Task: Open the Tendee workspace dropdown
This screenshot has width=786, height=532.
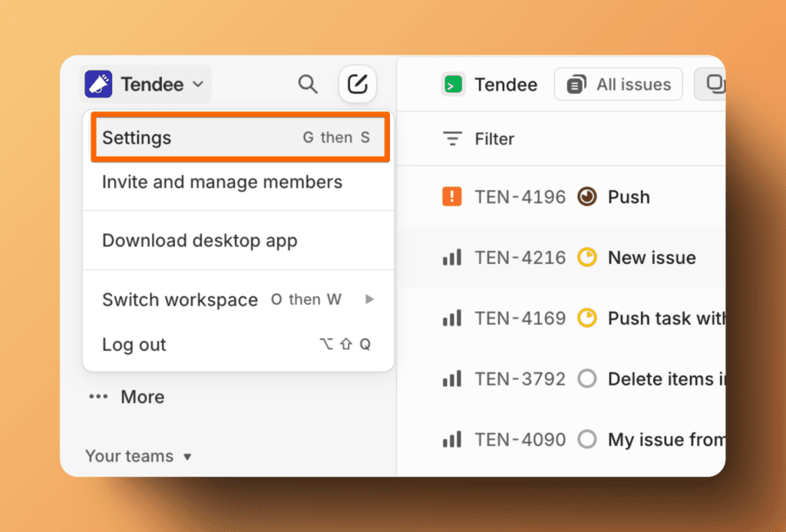Action: point(146,84)
